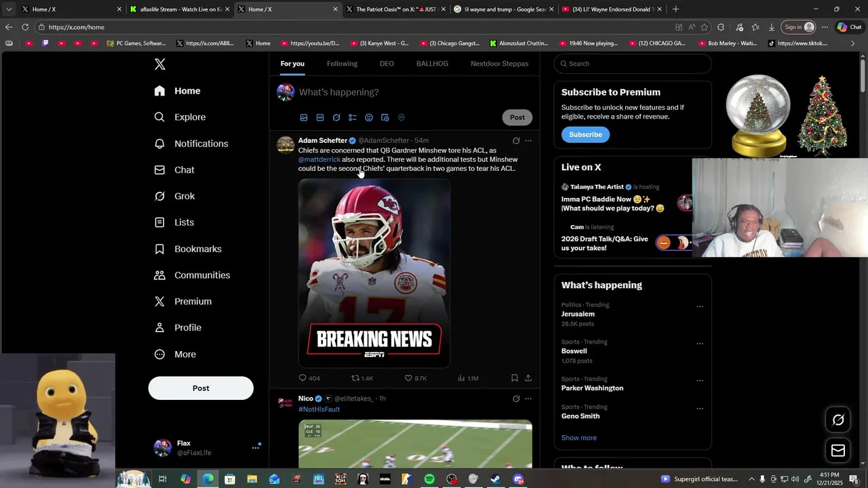Viewport: 868px width, 488px height.
Task: Switch to the DEO timeline tab
Action: pos(387,64)
